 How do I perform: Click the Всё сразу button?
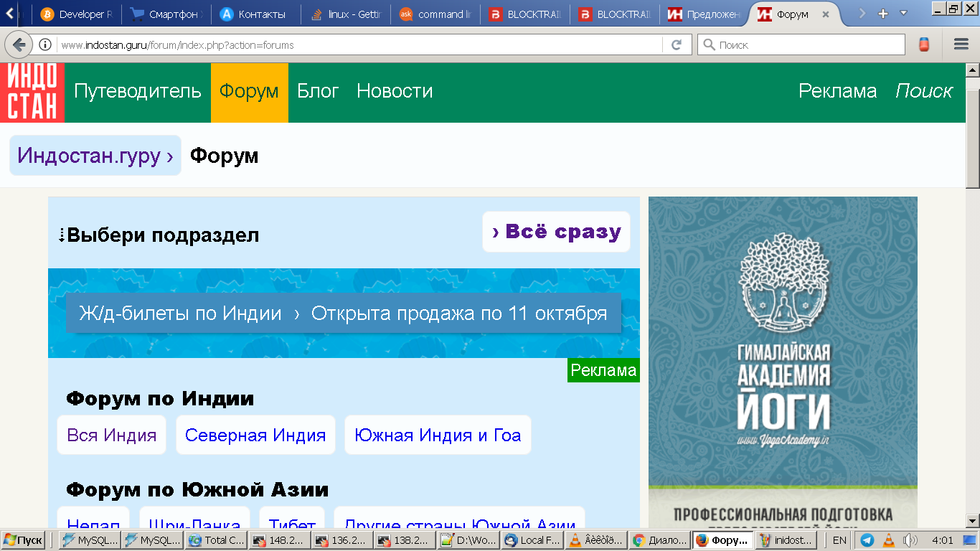coord(556,232)
